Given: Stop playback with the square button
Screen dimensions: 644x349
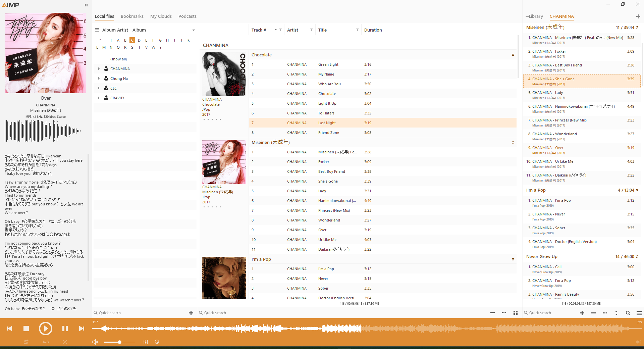Looking at the screenshot, I should pos(26,329).
